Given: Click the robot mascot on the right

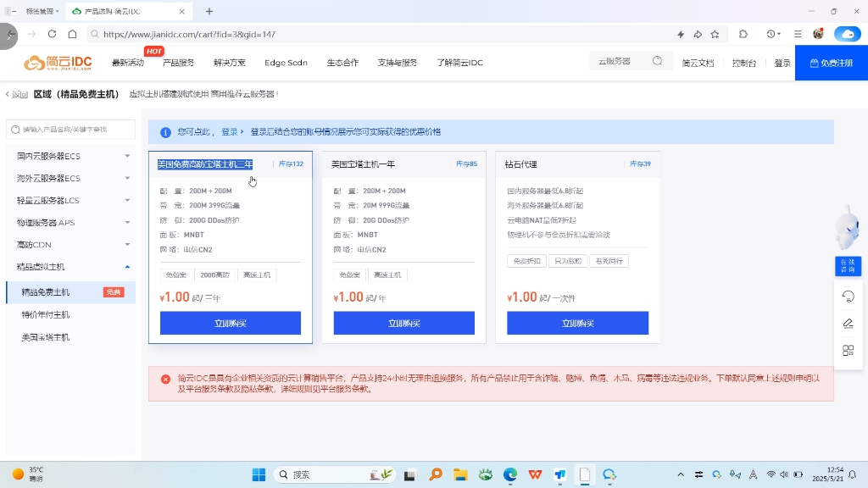Looking at the screenshot, I should click(848, 227).
